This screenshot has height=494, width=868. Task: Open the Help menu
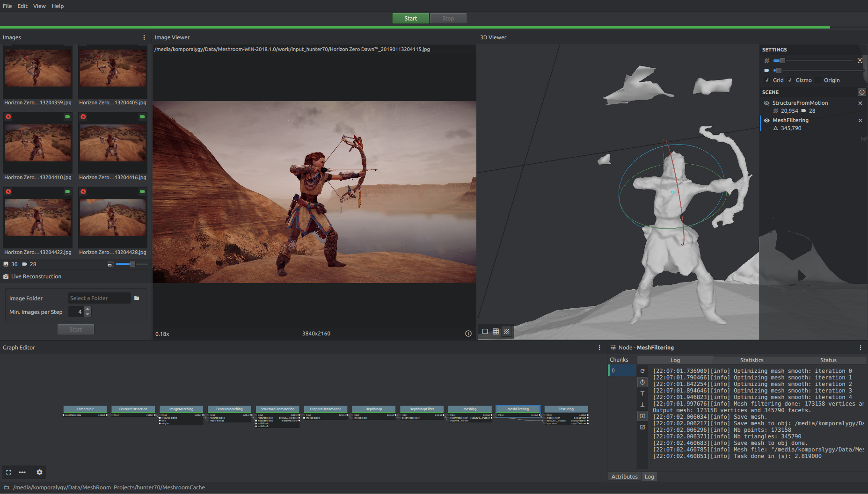click(x=58, y=6)
